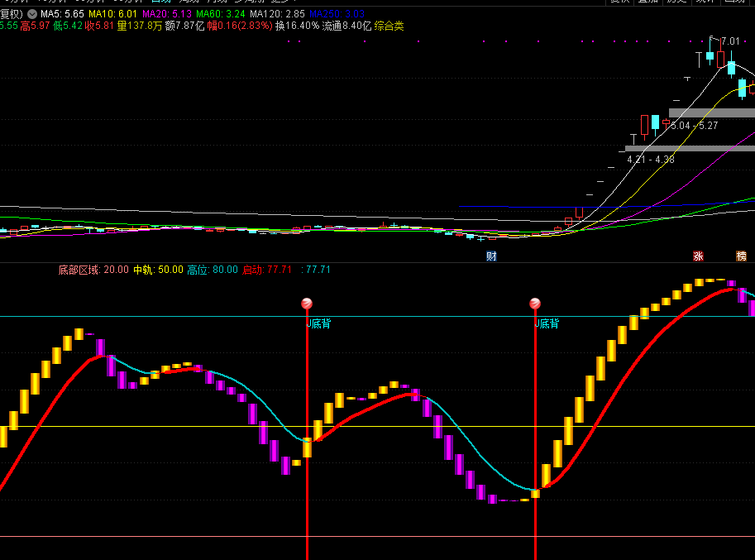
Task: Click the first J底背 text label
Action: pos(318,323)
